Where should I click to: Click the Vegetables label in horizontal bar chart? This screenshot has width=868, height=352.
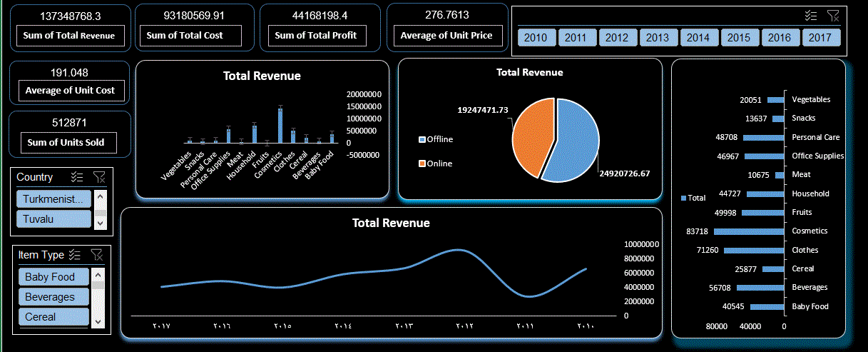coord(811,100)
